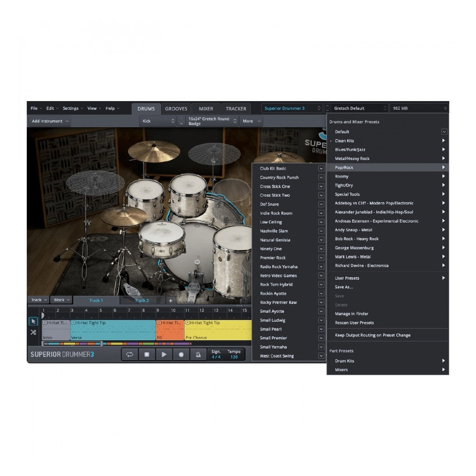476x476 pixels.
Task: Open the Add Instrument dropdown
Action: 50,121
